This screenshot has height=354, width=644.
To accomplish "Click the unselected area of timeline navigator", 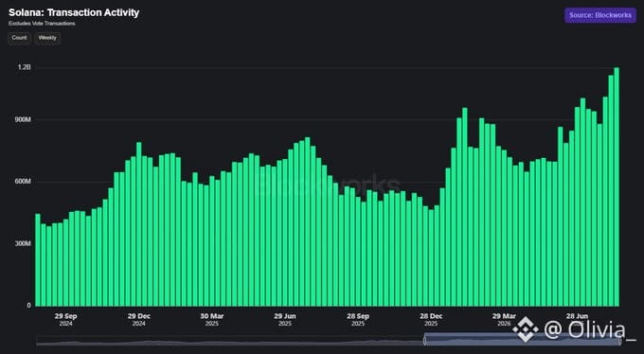I will pos(230,341).
